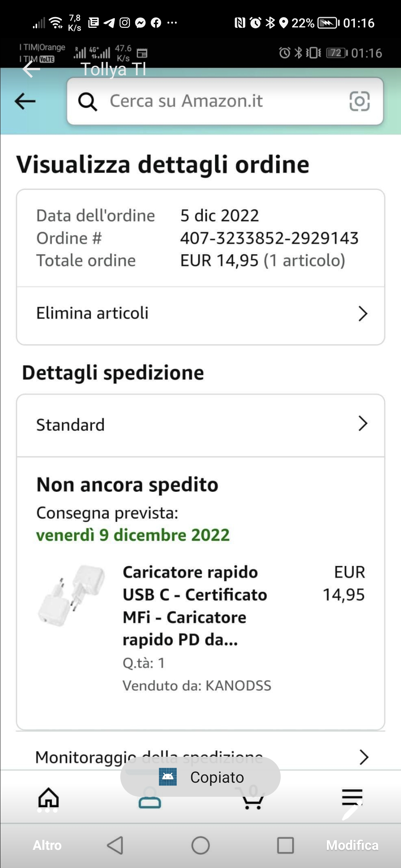
Task: Tap the magnifying glass search icon
Action: pyautogui.click(x=88, y=102)
